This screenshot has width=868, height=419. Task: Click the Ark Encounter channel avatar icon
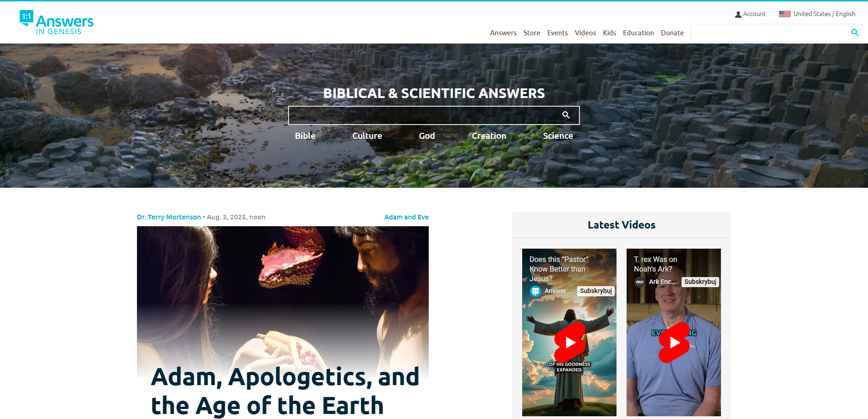pos(640,282)
